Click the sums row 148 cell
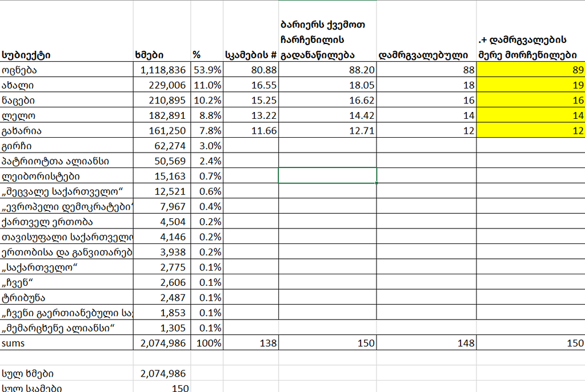585x392 pixels. click(x=426, y=343)
